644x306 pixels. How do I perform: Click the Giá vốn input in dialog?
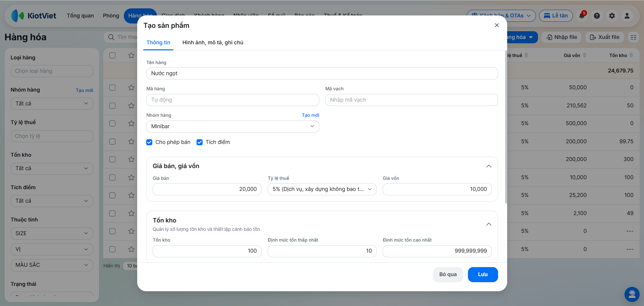pos(437,189)
